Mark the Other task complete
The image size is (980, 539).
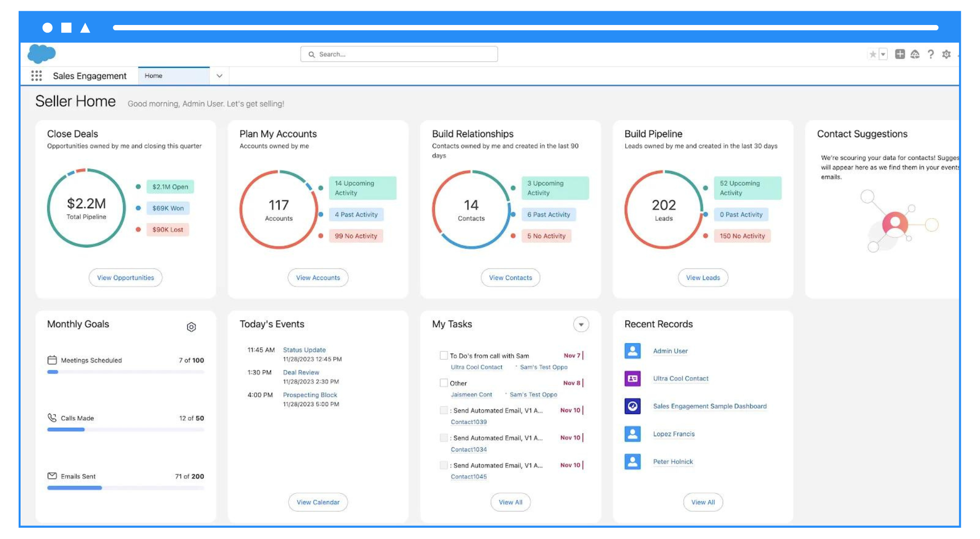pyautogui.click(x=444, y=383)
